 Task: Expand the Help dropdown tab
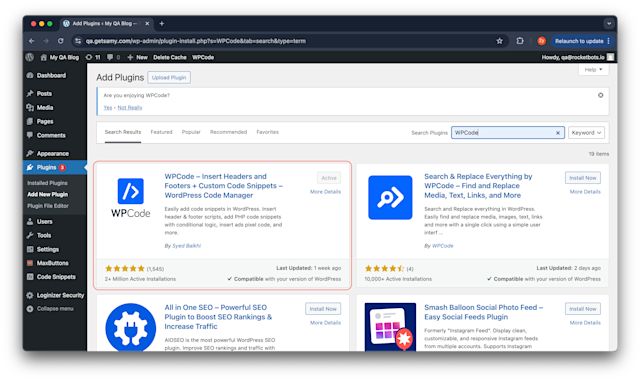coord(593,70)
